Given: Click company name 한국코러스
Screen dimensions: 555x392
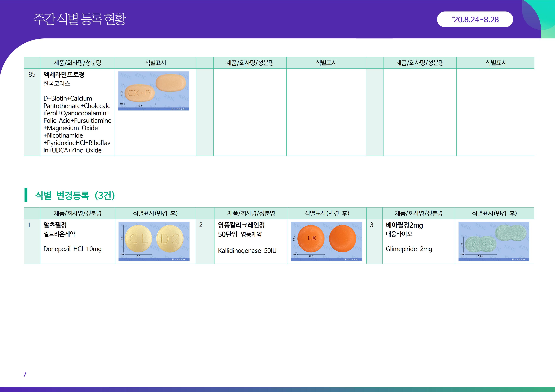Looking at the screenshot, I should pos(57,84).
